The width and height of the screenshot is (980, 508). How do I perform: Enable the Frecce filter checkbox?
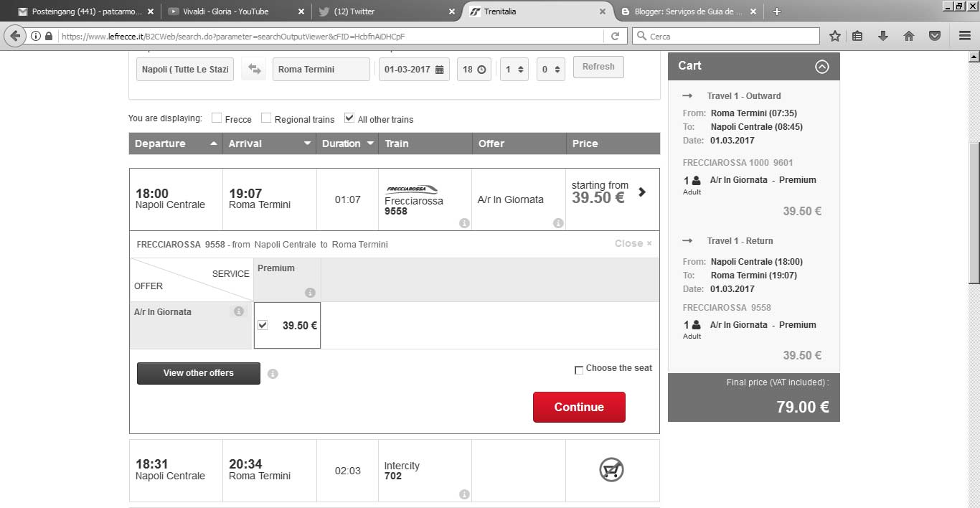(x=217, y=118)
